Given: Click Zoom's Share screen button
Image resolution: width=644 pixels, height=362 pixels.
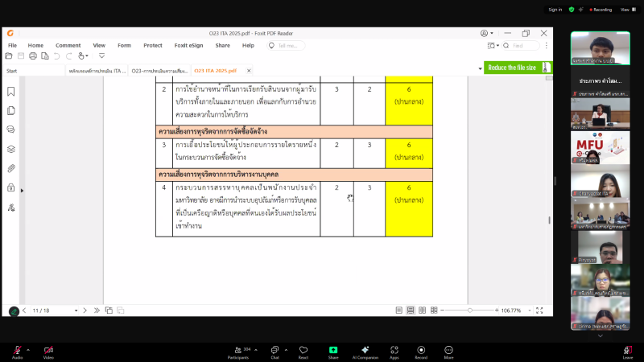Looking at the screenshot, I should click(333, 352).
